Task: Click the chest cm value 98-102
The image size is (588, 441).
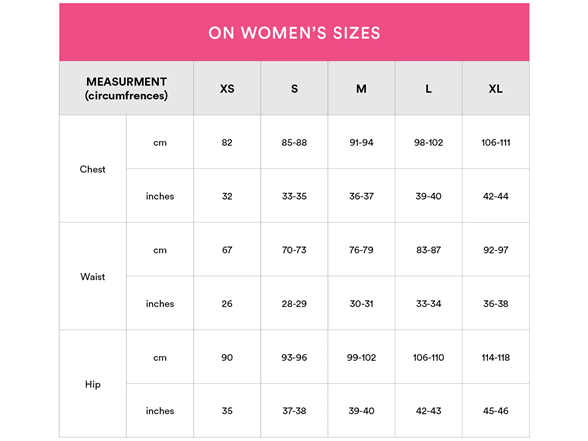Action: (x=428, y=142)
